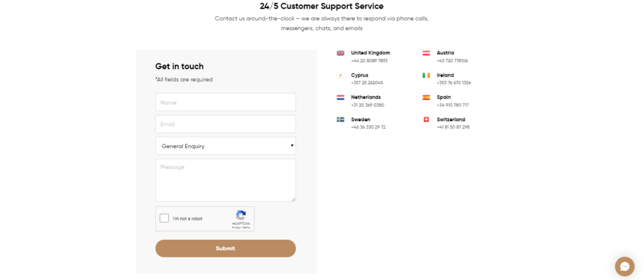Open the live chat bubble icon
The height and width of the screenshot is (280, 644).
[625, 266]
